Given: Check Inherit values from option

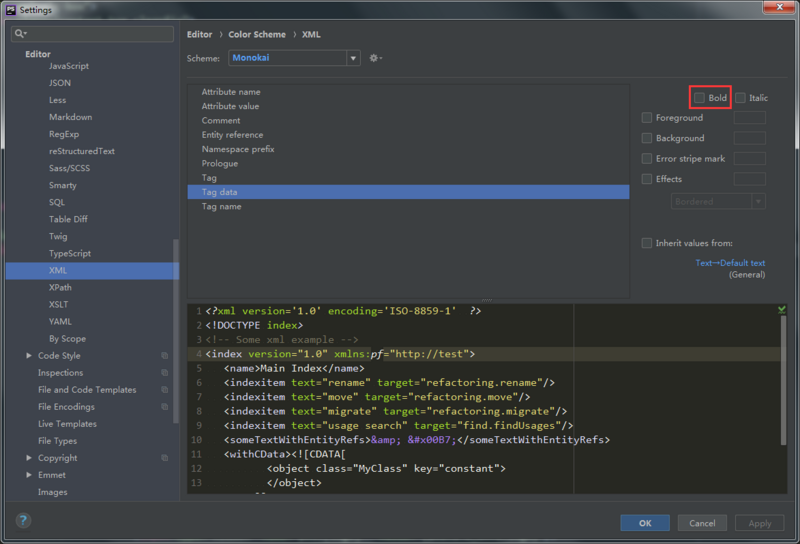Looking at the screenshot, I should [x=646, y=243].
